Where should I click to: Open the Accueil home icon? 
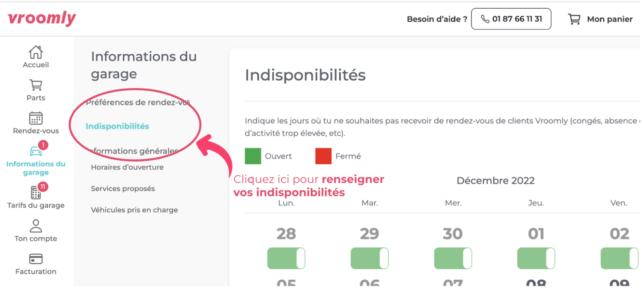point(36,52)
